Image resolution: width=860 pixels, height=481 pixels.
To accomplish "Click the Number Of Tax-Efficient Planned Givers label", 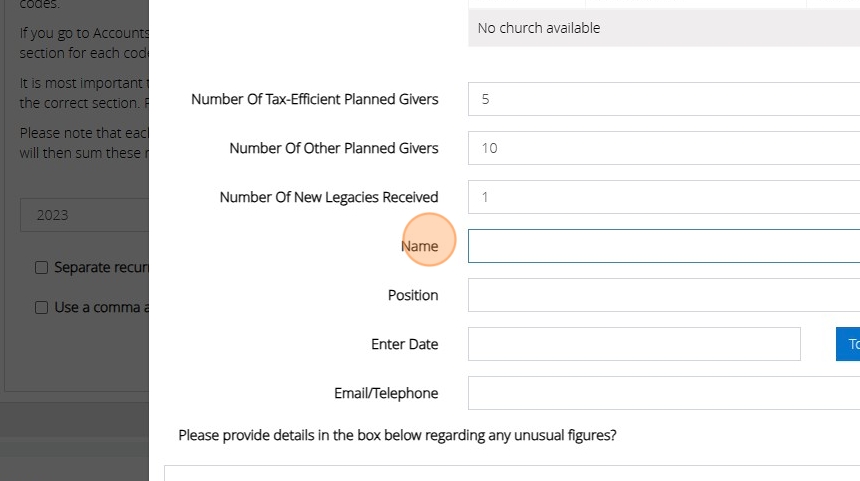I will [314, 99].
